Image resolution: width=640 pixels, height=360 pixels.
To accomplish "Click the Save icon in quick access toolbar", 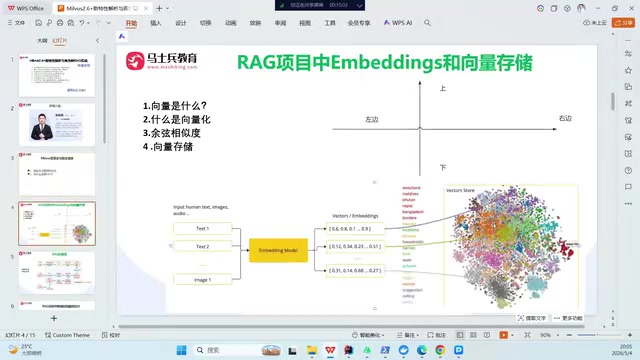I will coord(38,23).
